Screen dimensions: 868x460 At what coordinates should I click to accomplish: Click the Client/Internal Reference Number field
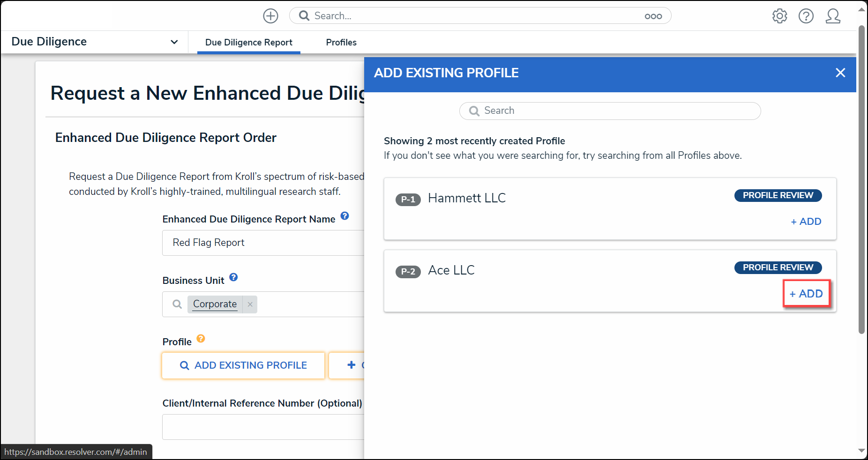[263, 427]
